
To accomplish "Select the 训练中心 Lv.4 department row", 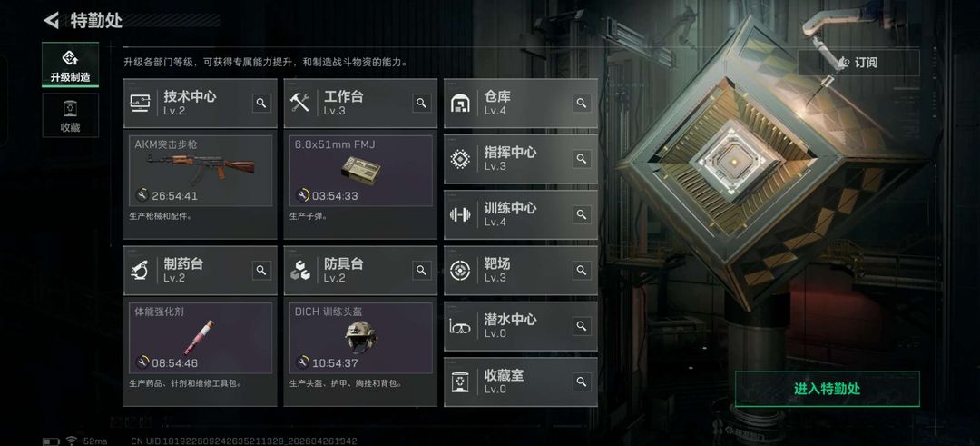I will tap(521, 214).
